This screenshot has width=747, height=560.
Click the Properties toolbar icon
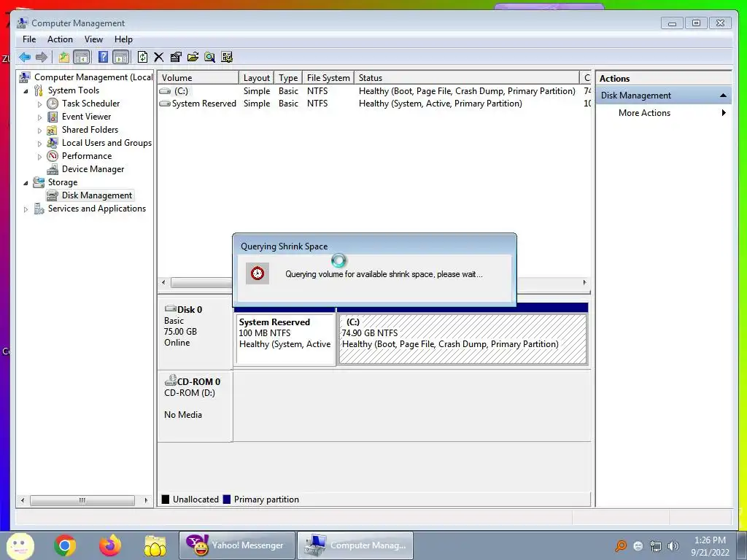[x=176, y=58]
